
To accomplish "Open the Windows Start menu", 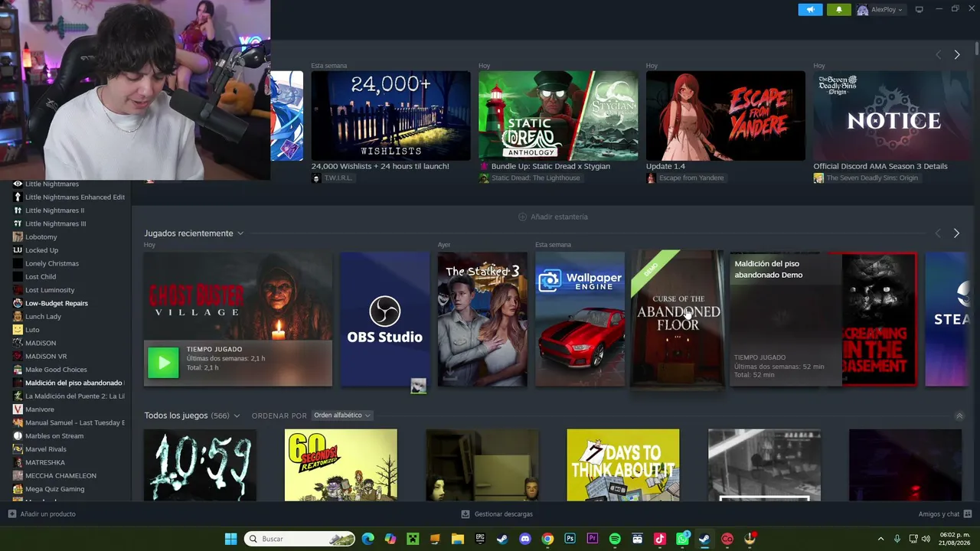I will [230, 539].
